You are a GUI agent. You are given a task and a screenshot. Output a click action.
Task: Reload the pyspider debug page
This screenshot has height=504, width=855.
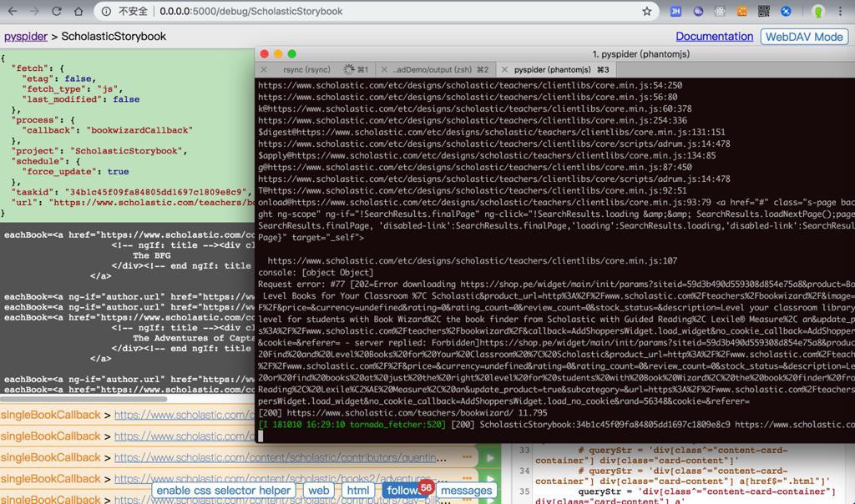[57, 11]
